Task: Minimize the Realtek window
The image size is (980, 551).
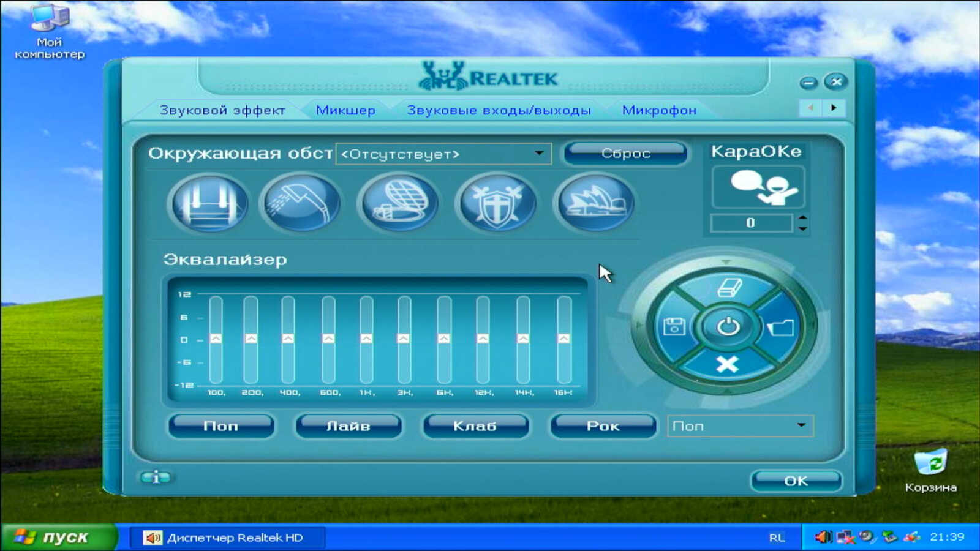Action: (x=809, y=83)
